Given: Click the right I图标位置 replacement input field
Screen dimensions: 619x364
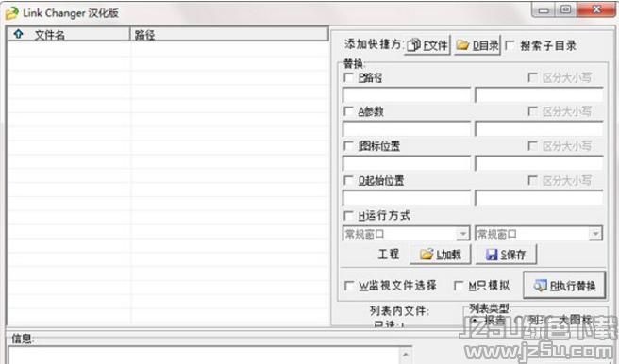Looking at the screenshot, I should pos(539,163).
